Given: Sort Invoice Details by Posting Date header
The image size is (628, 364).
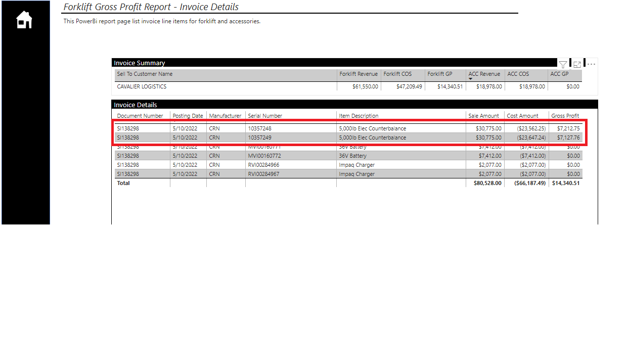Looking at the screenshot, I should tap(188, 116).
